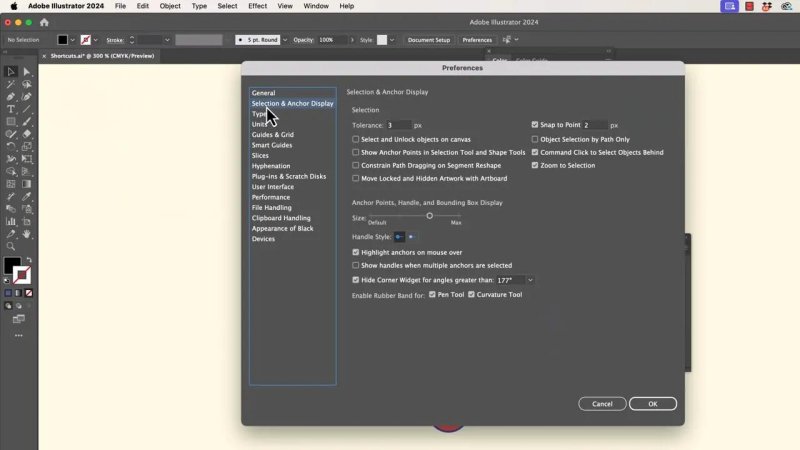The image size is (800, 450).
Task: Open the graphic Style dropdown arrow
Action: pyautogui.click(x=392, y=40)
